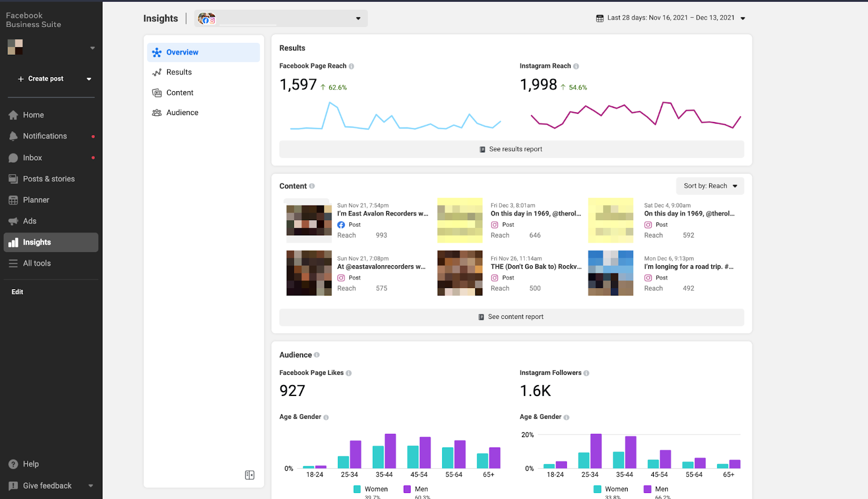
Task: Open the Planner
Action: [13, 200]
